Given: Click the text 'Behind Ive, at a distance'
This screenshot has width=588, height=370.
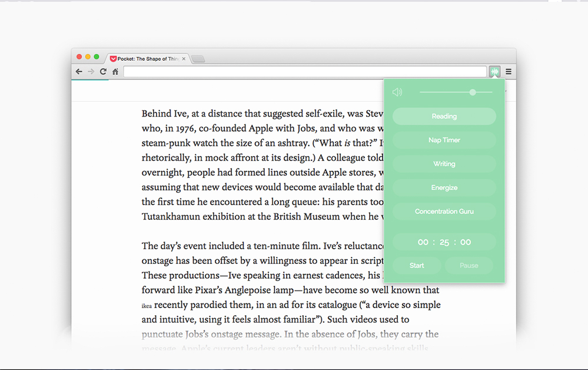Looking at the screenshot, I should coord(192,113).
